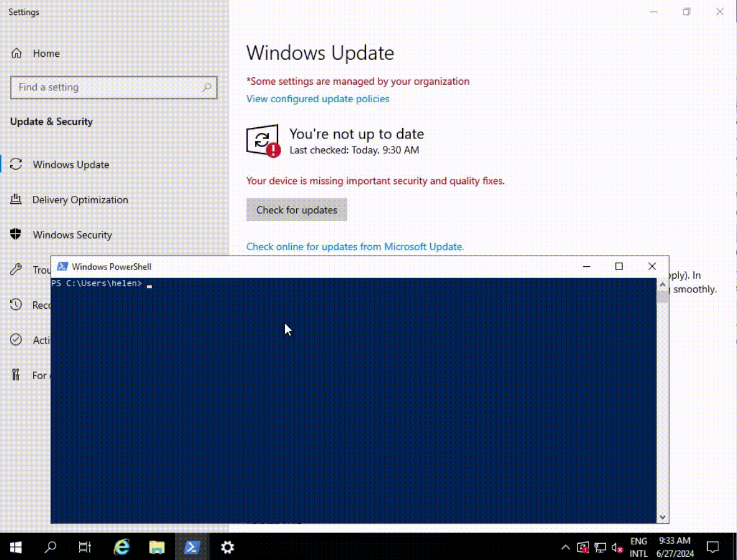Click the Windows Security shield icon

click(16, 234)
